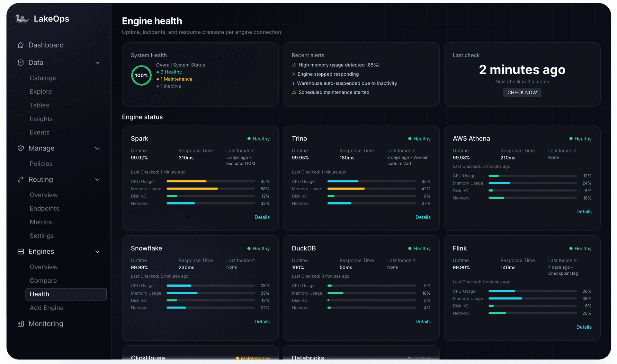Click the Routing arrows icon
The image size is (617, 364).
[x=21, y=179]
